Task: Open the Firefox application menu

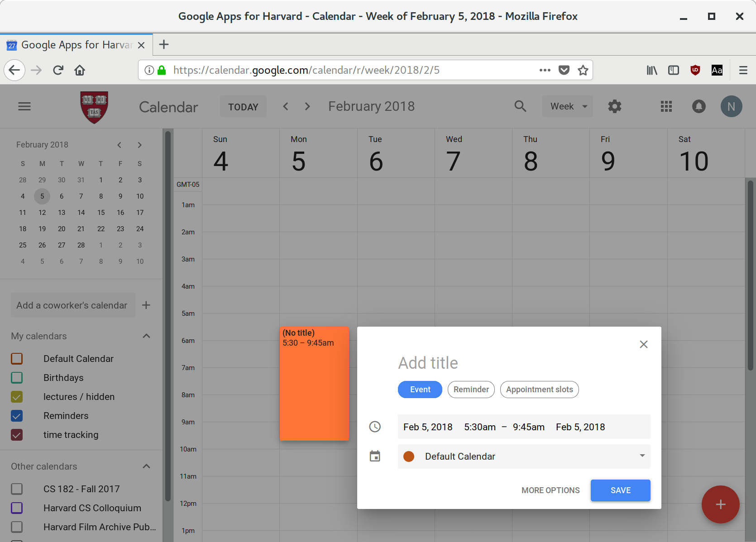Action: pyautogui.click(x=743, y=70)
